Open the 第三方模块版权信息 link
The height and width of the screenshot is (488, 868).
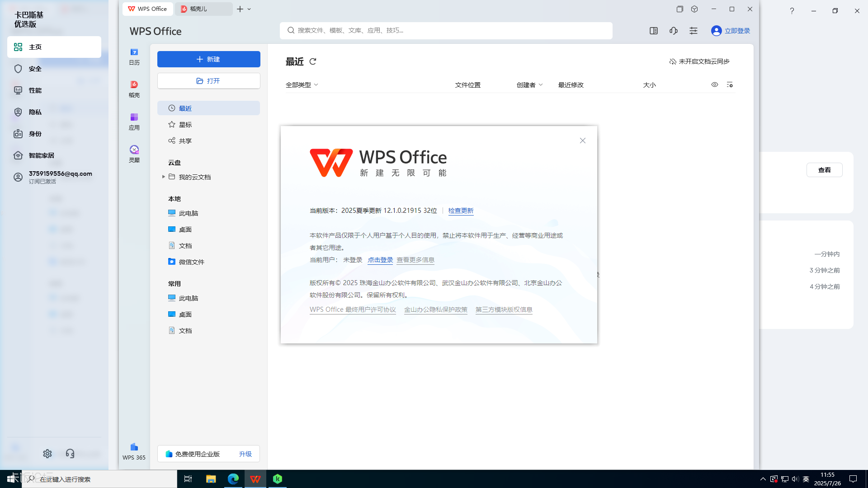504,310
